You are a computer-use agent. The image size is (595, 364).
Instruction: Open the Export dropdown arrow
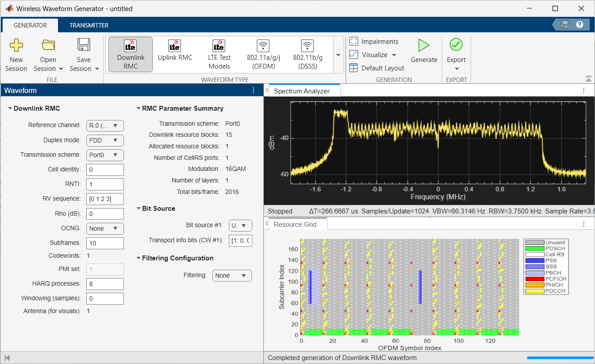pyautogui.click(x=456, y=69)
